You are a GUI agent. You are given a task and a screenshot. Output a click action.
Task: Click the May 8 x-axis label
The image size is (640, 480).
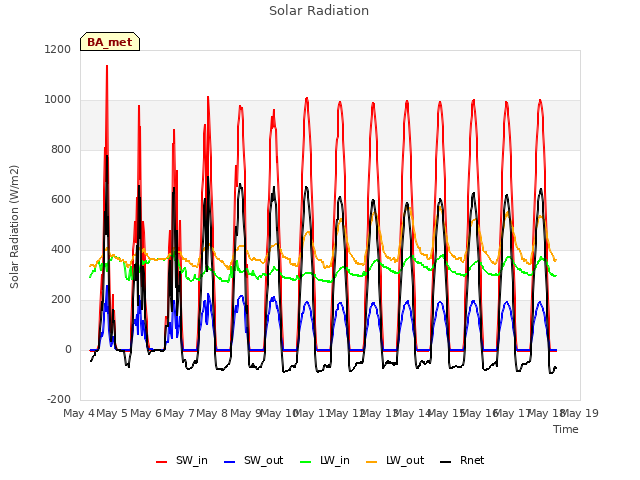212,413
